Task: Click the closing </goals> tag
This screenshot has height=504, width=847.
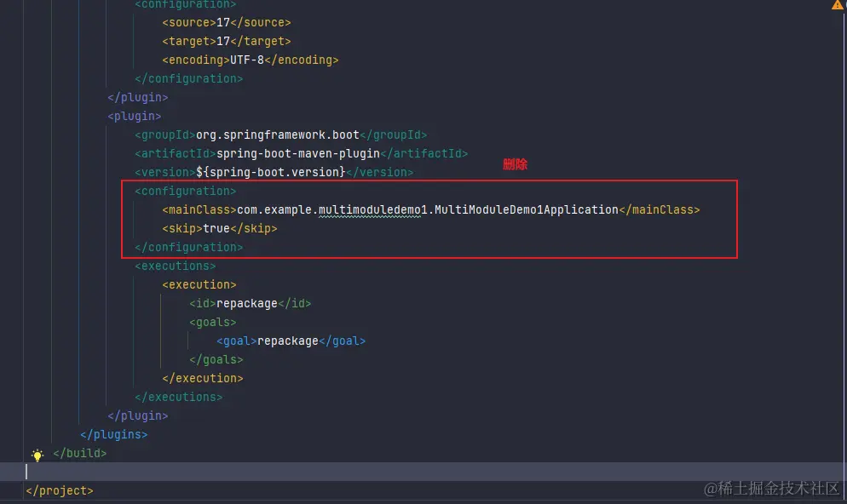Action: pos(216,360)
